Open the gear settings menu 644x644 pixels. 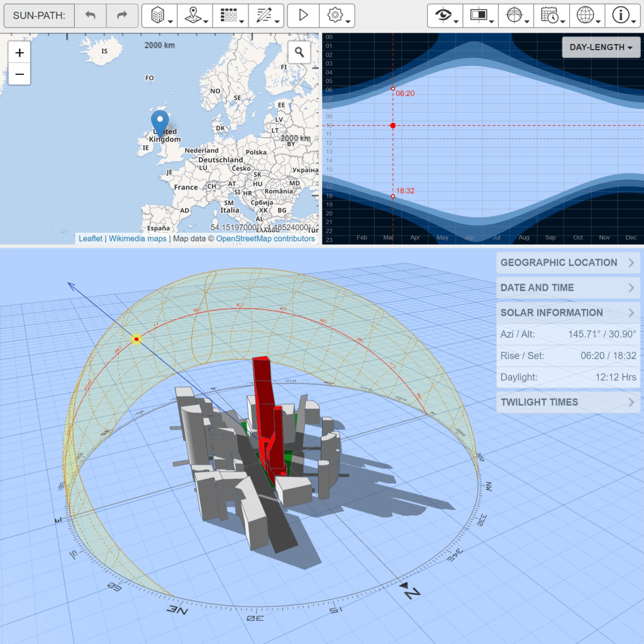pyautogui.click(x=336, y=15)
